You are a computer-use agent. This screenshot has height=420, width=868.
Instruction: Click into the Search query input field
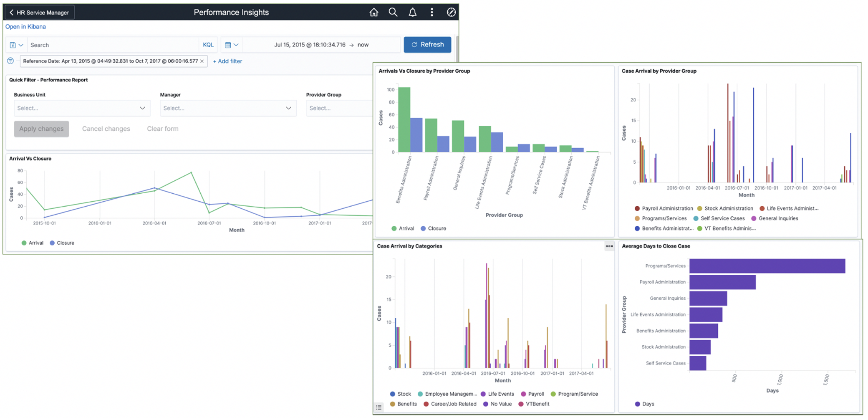pyautogui.click(x=113, y=44)
